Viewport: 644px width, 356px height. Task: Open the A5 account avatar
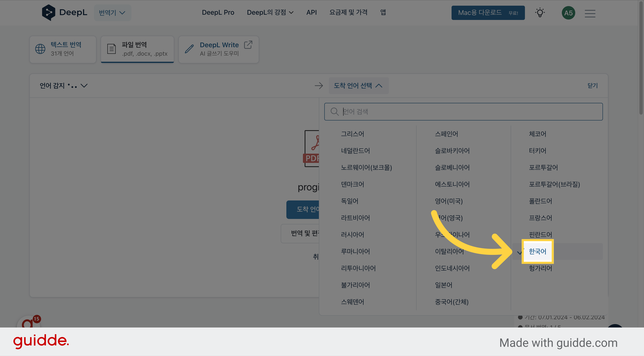(x=568, y=13)
